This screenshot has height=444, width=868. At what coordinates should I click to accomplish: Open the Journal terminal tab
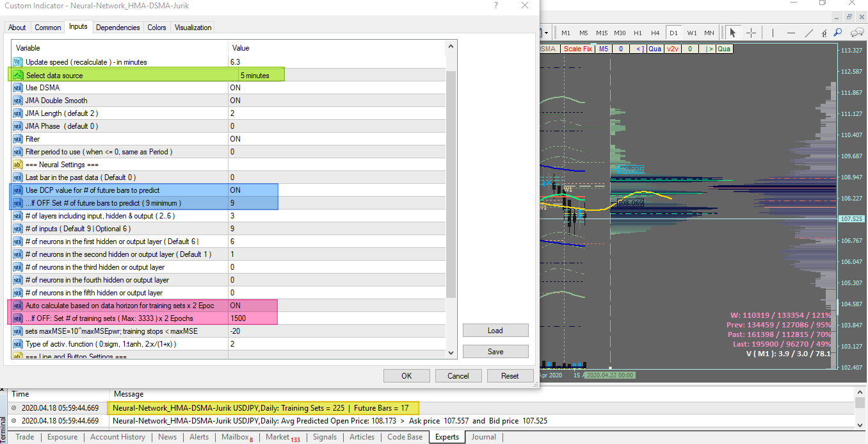point(484,437)
